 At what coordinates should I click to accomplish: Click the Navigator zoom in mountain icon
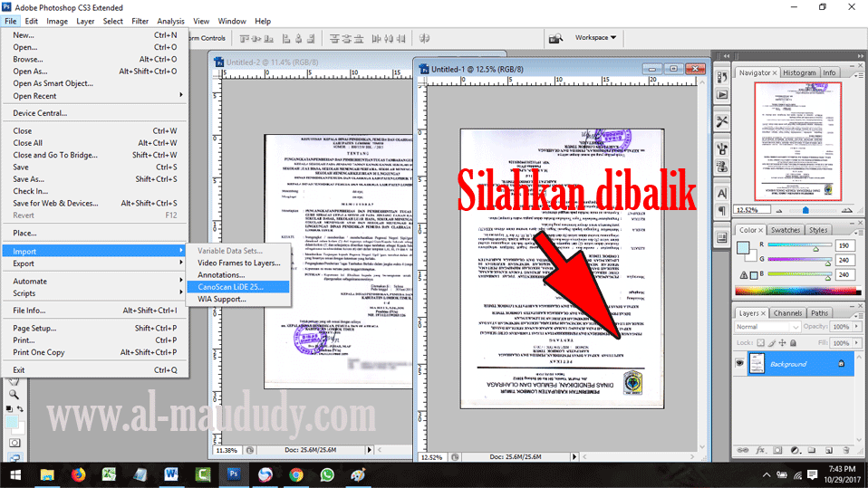click(x=847, y=210)
